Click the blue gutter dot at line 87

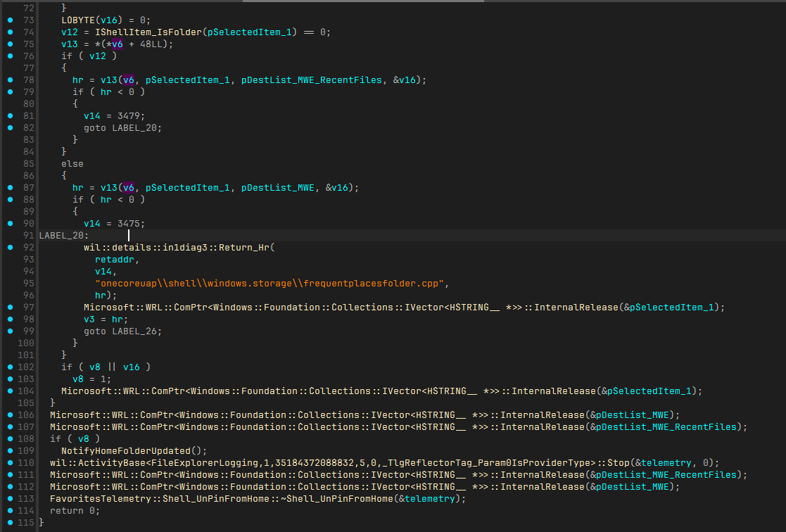(9, 187)
